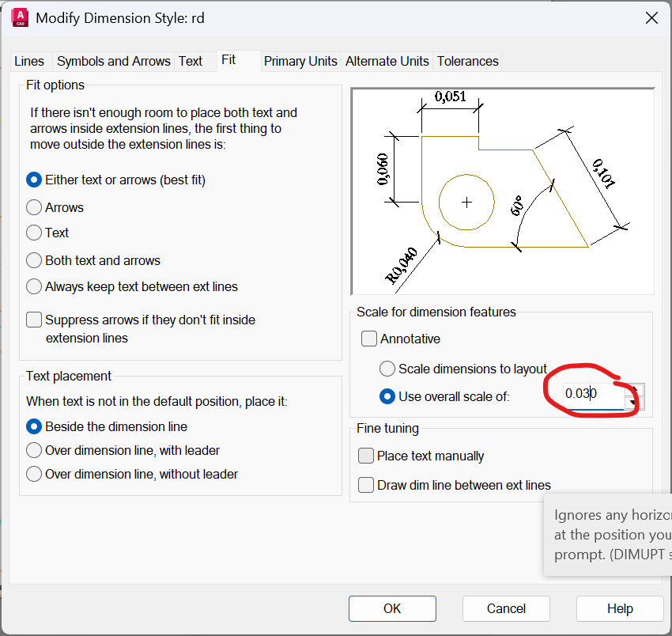Select the Arrows fit option
672x636 pixels.
pos(34,207)
